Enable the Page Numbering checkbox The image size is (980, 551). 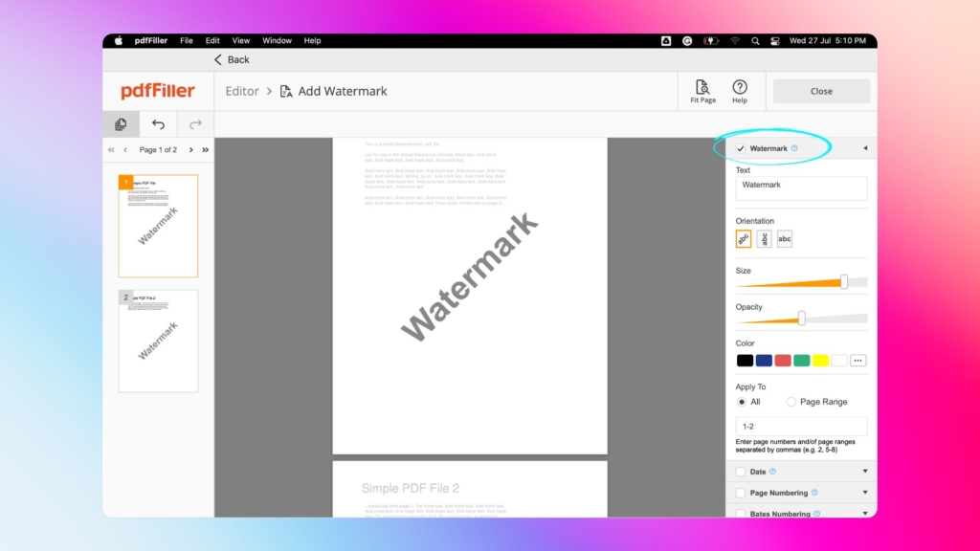[741, 493]
